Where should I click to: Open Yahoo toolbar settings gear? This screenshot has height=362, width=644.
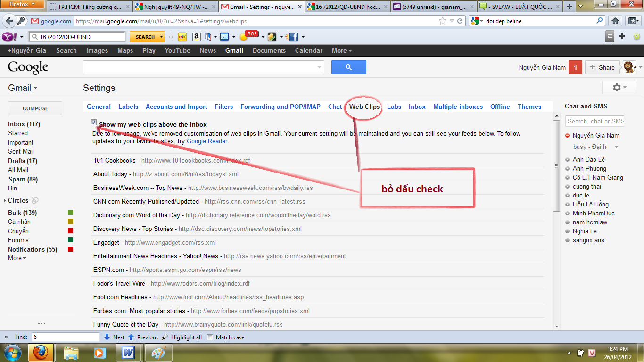coord(636,36)
